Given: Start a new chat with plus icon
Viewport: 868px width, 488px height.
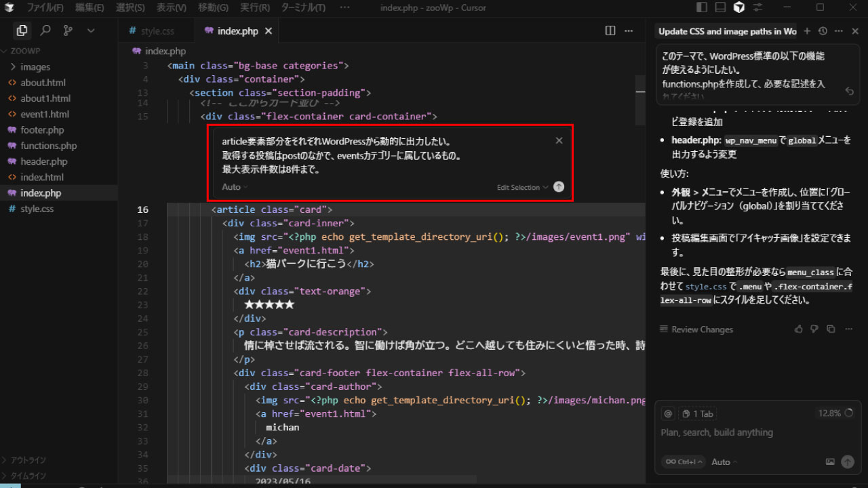Looking at the screenshot, I should pyautogui.click(x=807, y=31).
